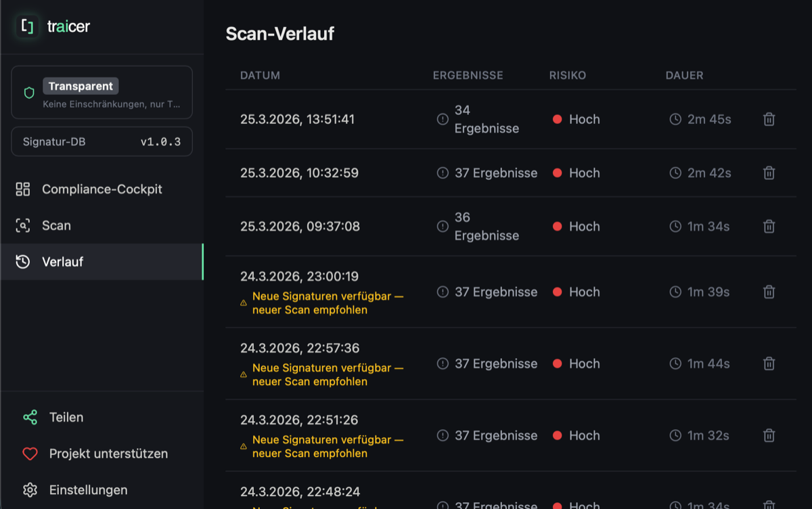This screenshot has width=812, height=509.
Task: Click the alert icon beside 34 Ergebnisse
Action: tap(443, 118)
